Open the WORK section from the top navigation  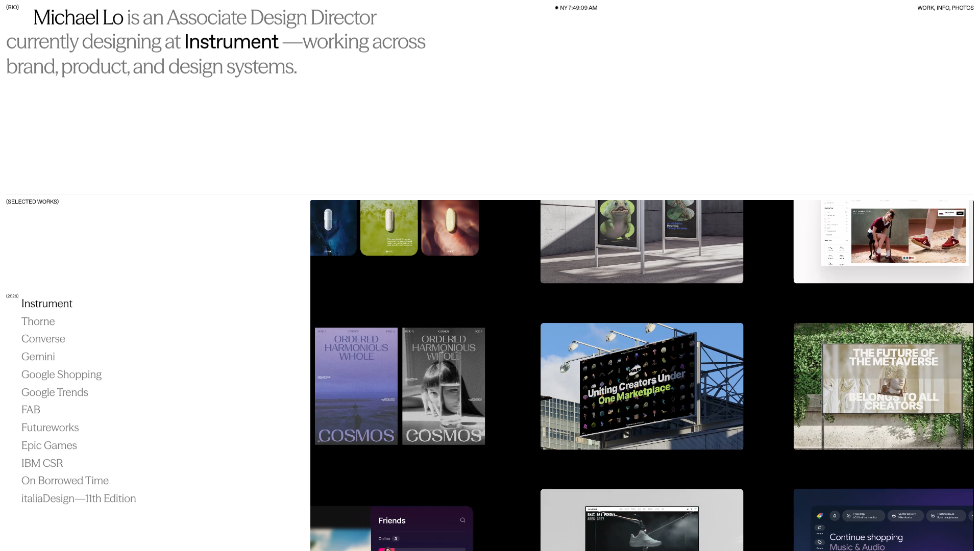click(x=925, y=8)
